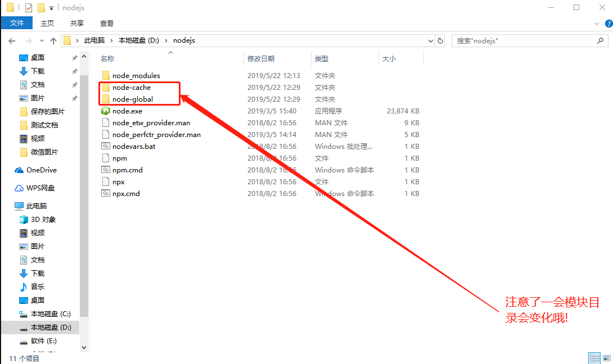Open OneDrive from the sidebar

tap(40, 170)
